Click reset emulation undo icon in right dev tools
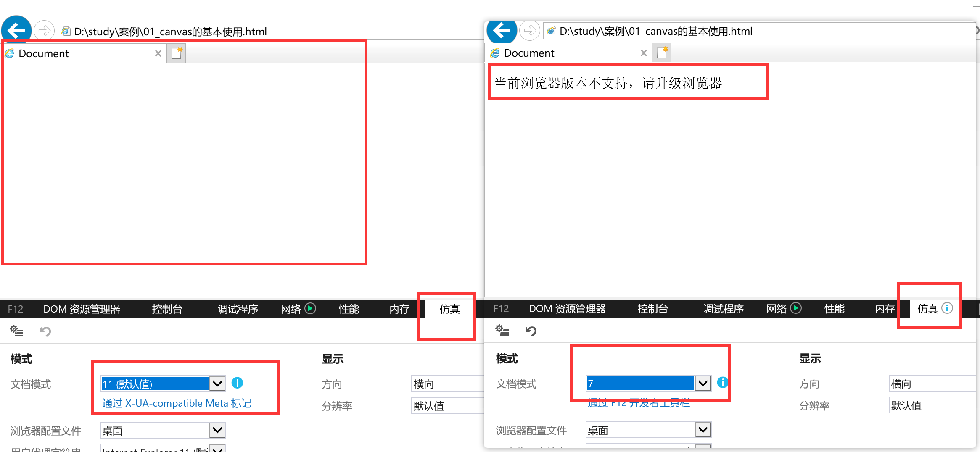Viewport: 980px width, 452px height. click(531, 331)
